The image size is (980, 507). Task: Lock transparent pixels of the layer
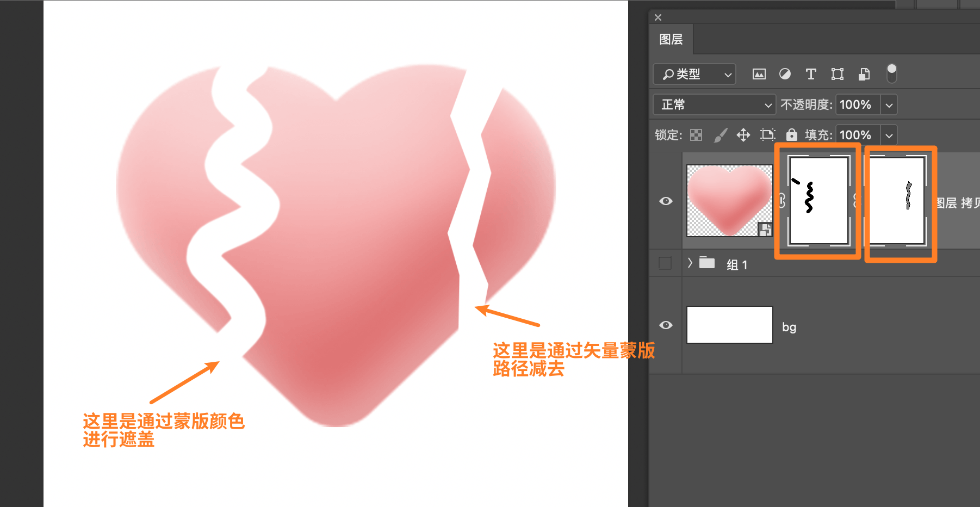pyautogui.click(x=696, y=135)
